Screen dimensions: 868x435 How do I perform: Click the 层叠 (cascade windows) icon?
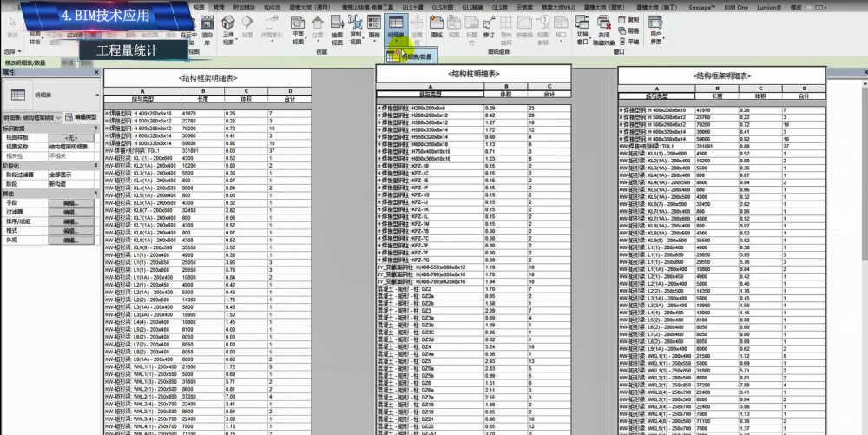(629, 30)
